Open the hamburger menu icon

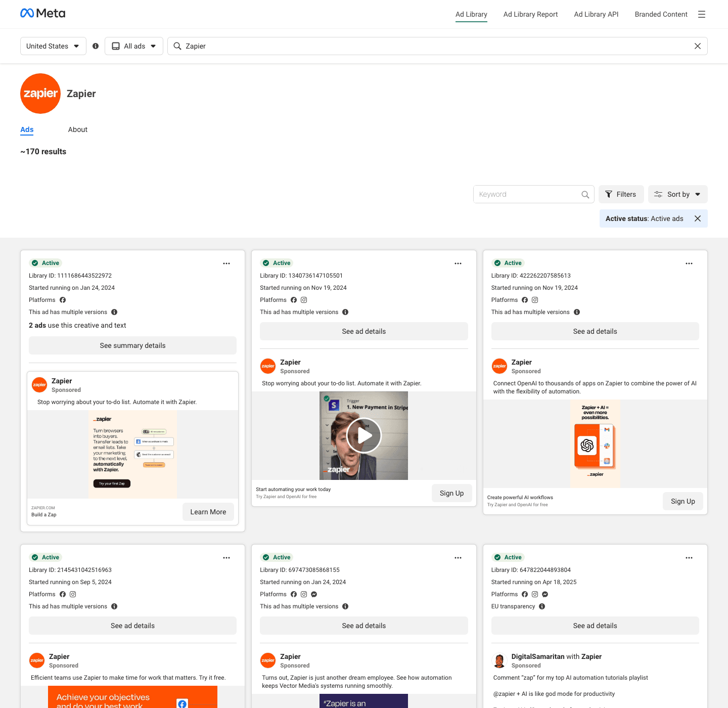tap(702, 14)
